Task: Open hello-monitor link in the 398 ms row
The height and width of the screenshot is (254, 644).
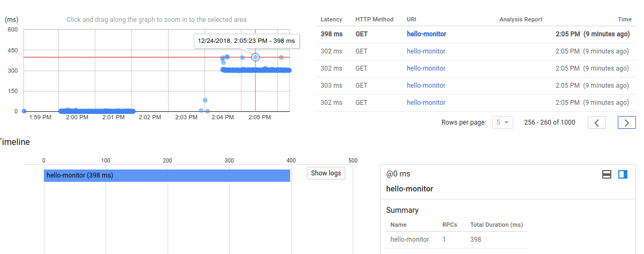Action: click(426, 34)
